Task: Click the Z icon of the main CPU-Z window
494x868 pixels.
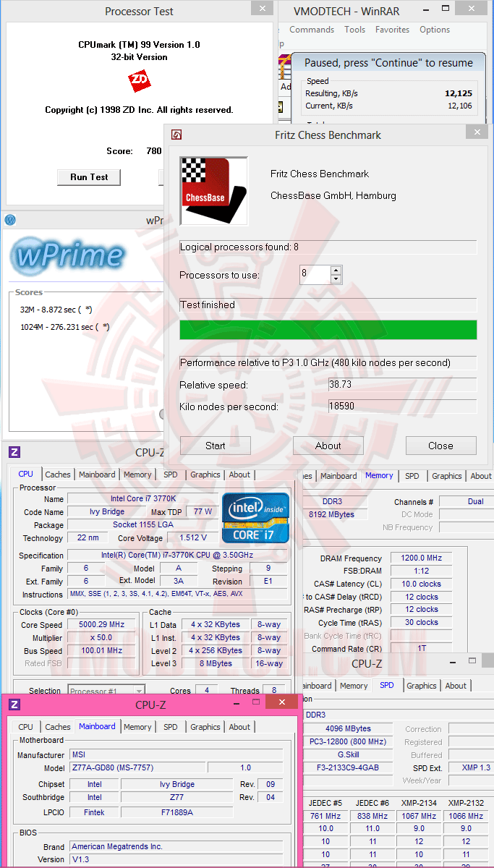Action: click(x=14, y=452)
